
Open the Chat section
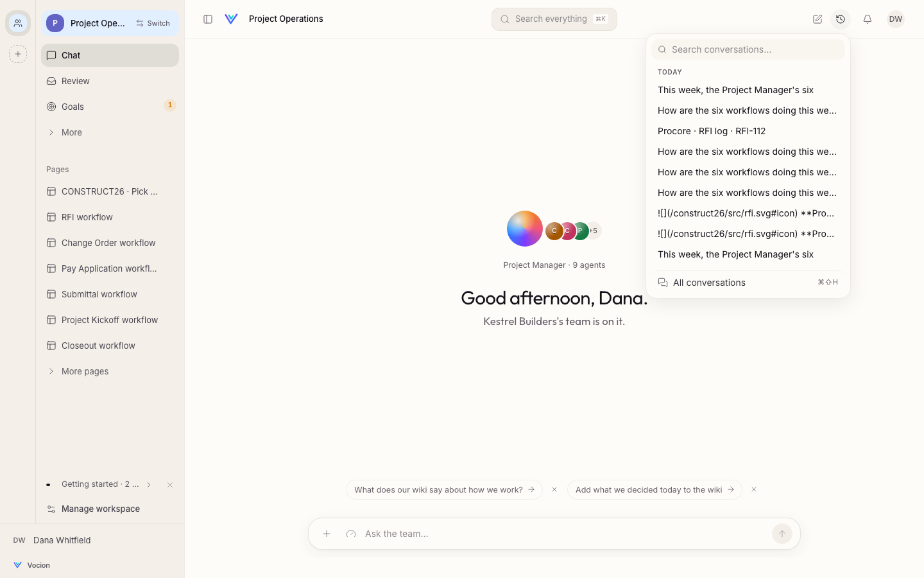pos(110,55)
